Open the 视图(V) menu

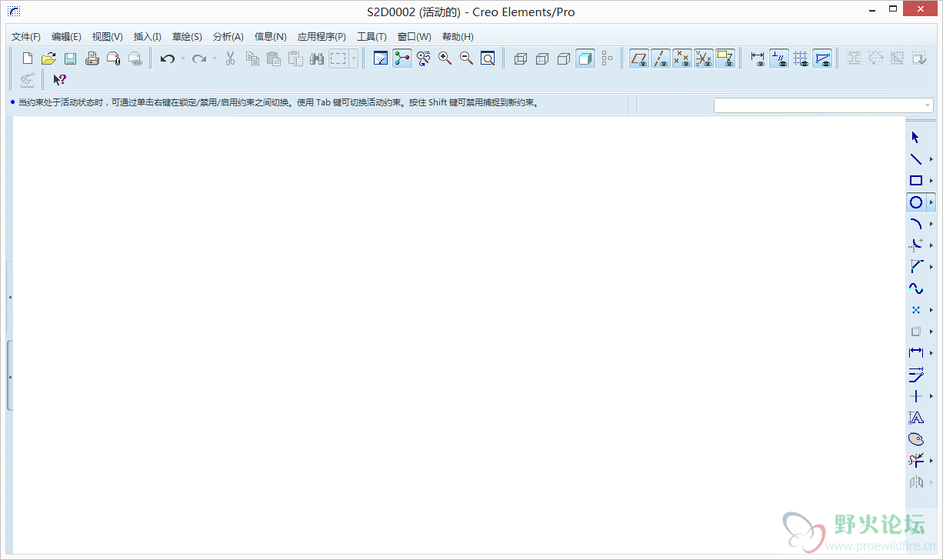point(107,36)
